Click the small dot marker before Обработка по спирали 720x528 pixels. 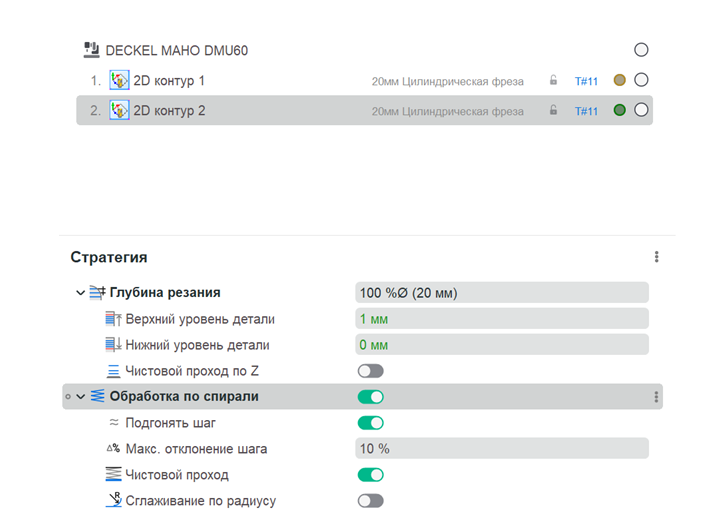pos(68,397)
